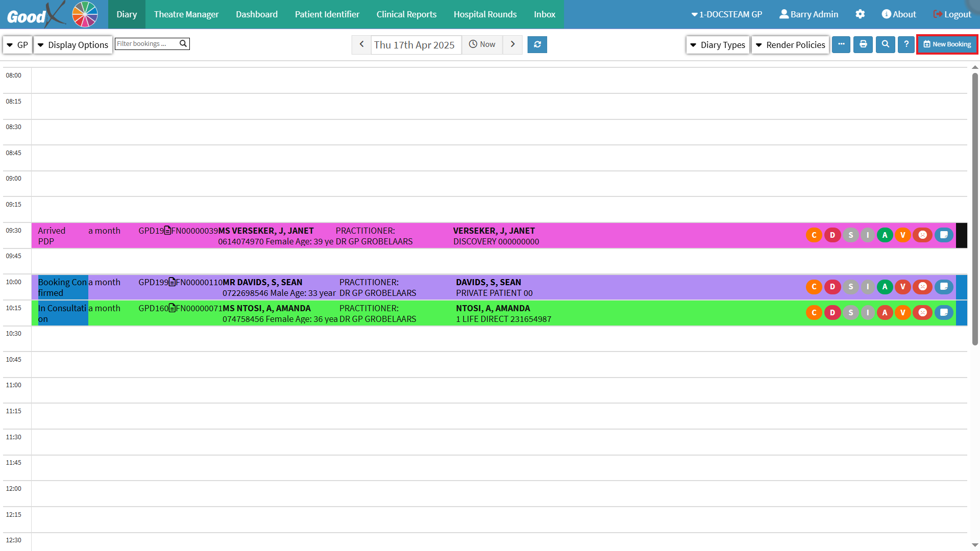Viewport: 980px width, 551px height.
Task: Toggle green A status on Verseker booking
Action: [885, 235]
